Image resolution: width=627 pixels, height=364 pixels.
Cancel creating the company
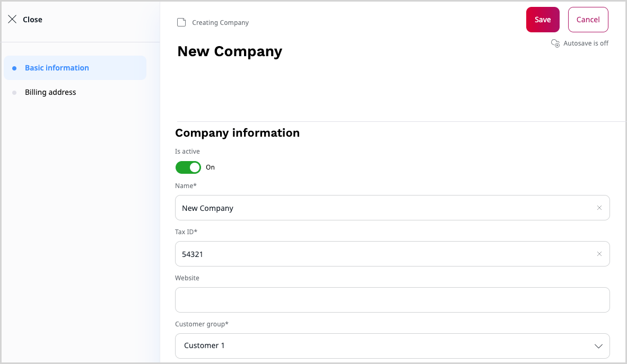588,20
